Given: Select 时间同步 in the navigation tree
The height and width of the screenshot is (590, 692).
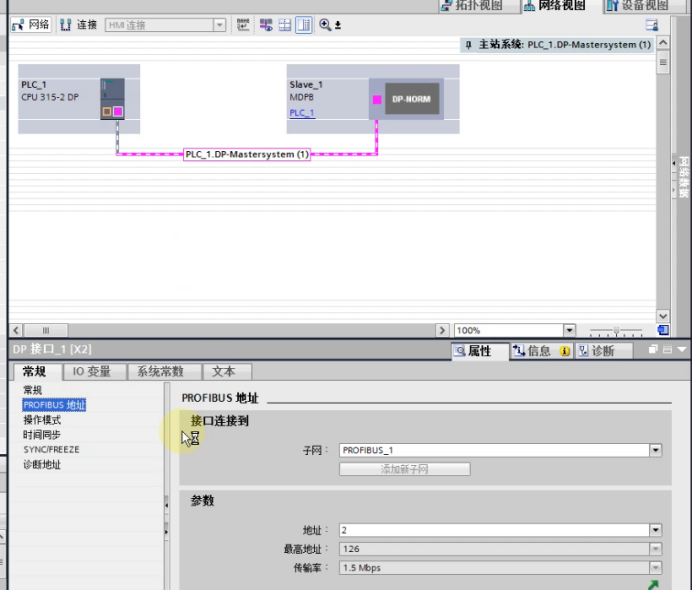Looking at the screenshot, I should [x=42, y=435].
